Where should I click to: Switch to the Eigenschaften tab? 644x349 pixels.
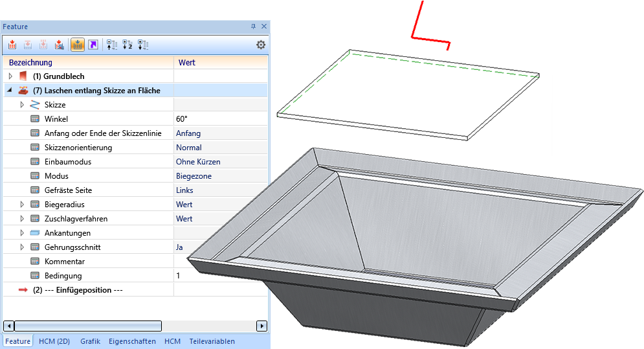coord(132,341)
